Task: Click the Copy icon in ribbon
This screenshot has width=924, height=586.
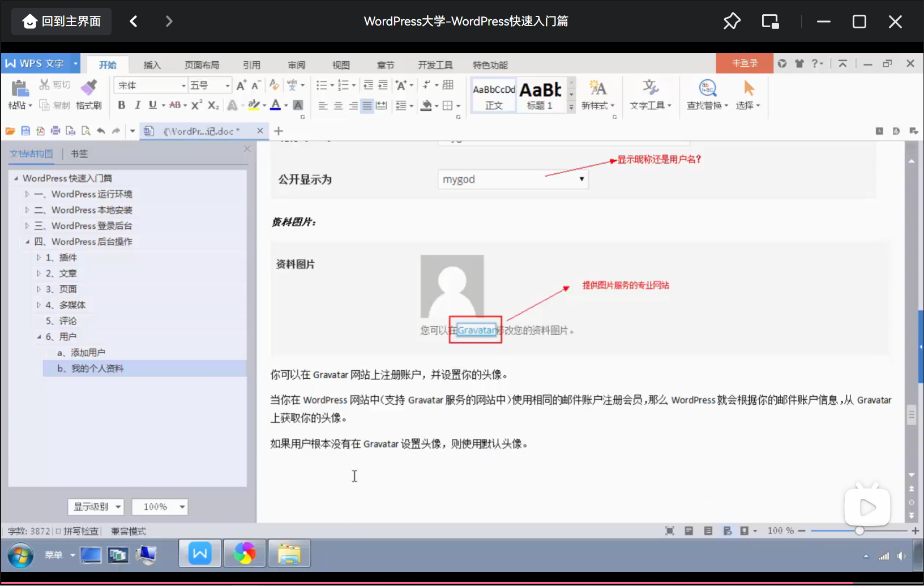Action: point(44,105)
